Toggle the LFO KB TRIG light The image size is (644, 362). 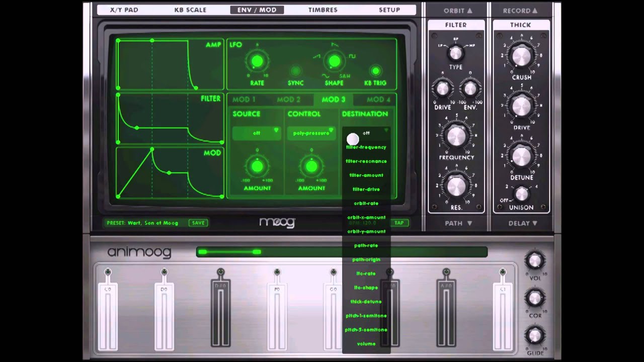point(375,71)
